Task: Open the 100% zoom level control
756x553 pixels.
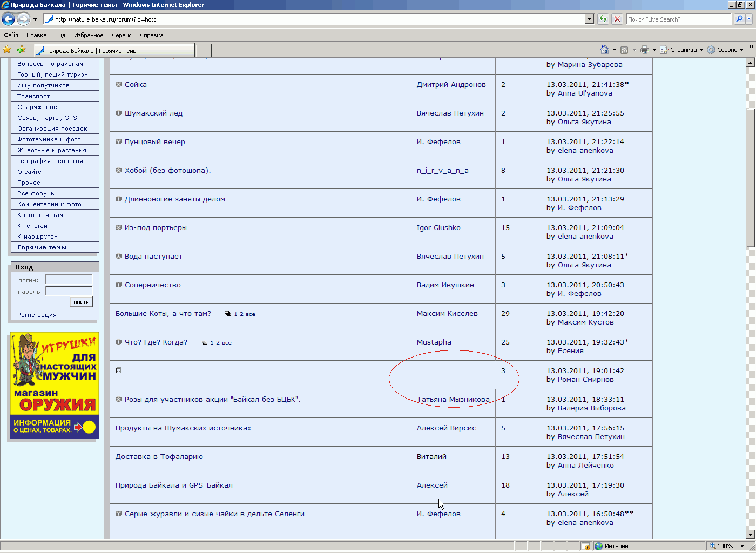Action: 727,546
